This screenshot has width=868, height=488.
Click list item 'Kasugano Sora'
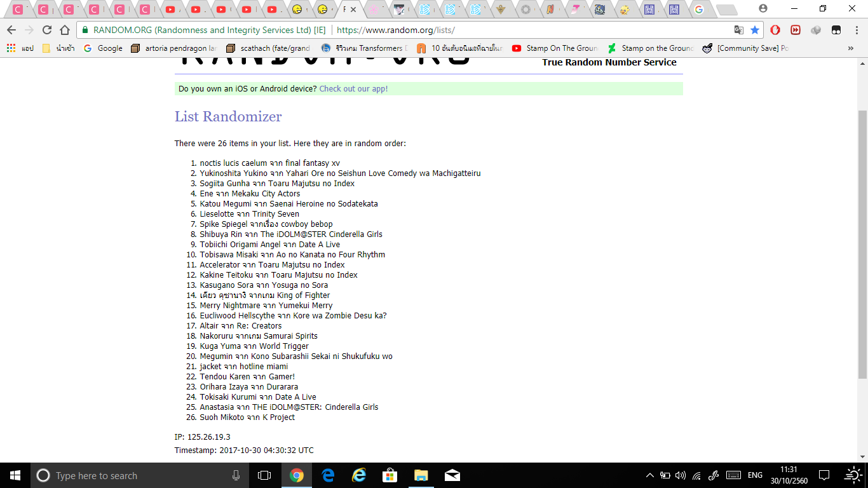264,285
